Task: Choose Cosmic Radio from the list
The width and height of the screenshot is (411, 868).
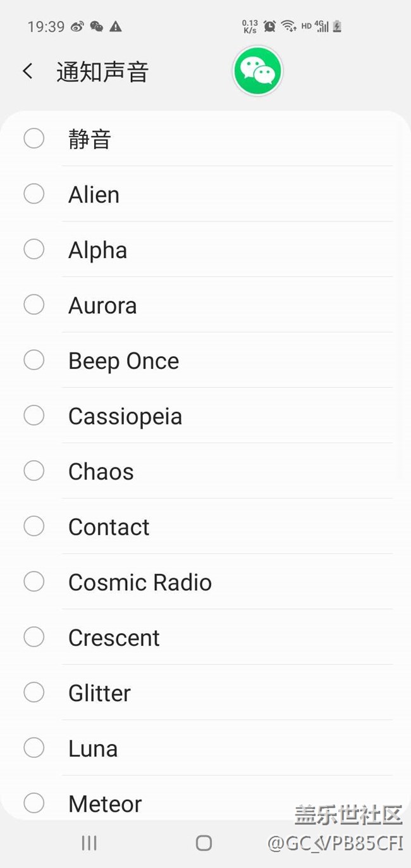Action: point(140,583)
